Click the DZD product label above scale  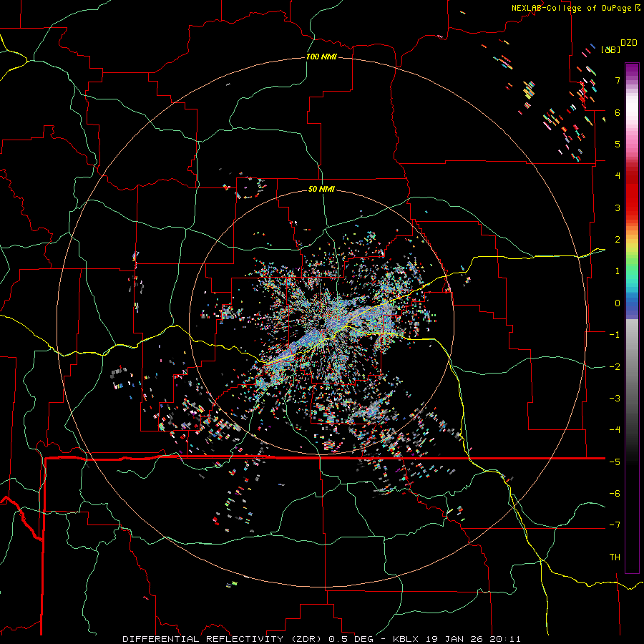pos(629,43)
